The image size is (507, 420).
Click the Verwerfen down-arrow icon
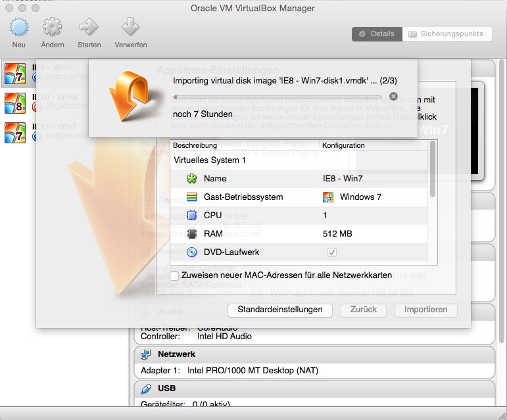pyautogui.click(x=130, y=28)
